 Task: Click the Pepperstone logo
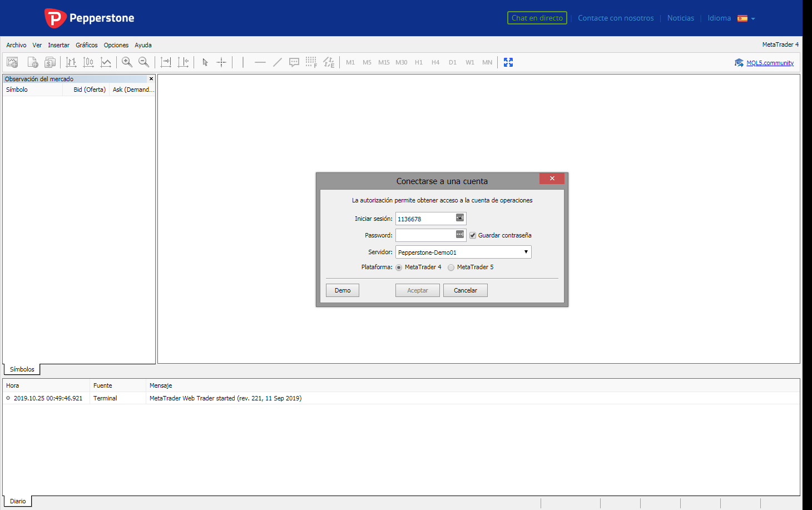90,18
